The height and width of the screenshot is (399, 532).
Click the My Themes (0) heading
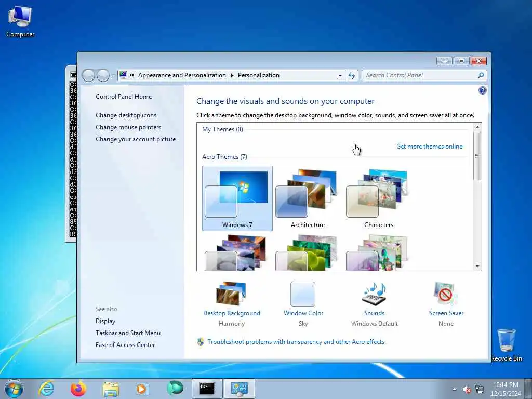222,129
